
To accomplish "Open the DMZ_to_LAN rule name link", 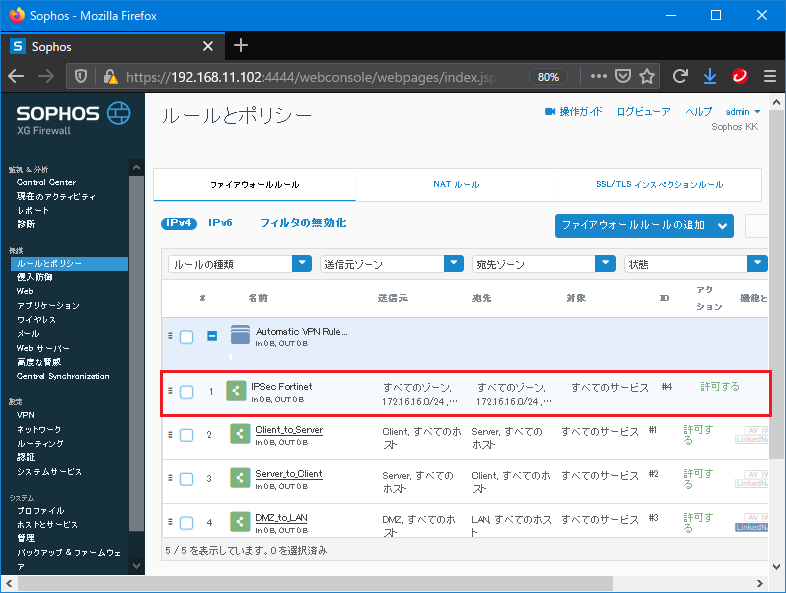I will pyautogui.click(x=281, y=518).
